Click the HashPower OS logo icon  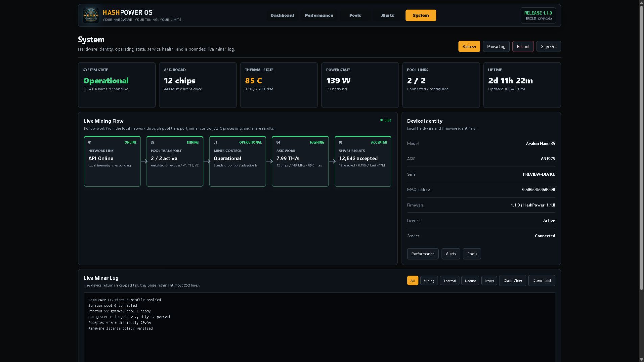pos(91,16)
